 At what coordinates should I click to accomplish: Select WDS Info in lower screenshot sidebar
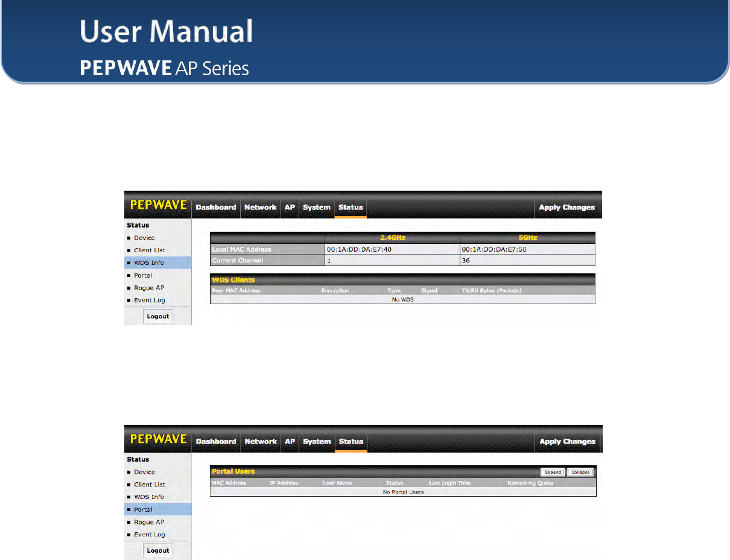[x=149, y=497]
